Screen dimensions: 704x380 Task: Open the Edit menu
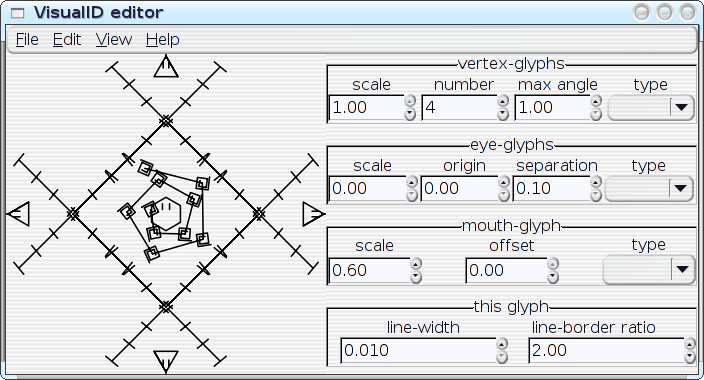pos(67,40)
